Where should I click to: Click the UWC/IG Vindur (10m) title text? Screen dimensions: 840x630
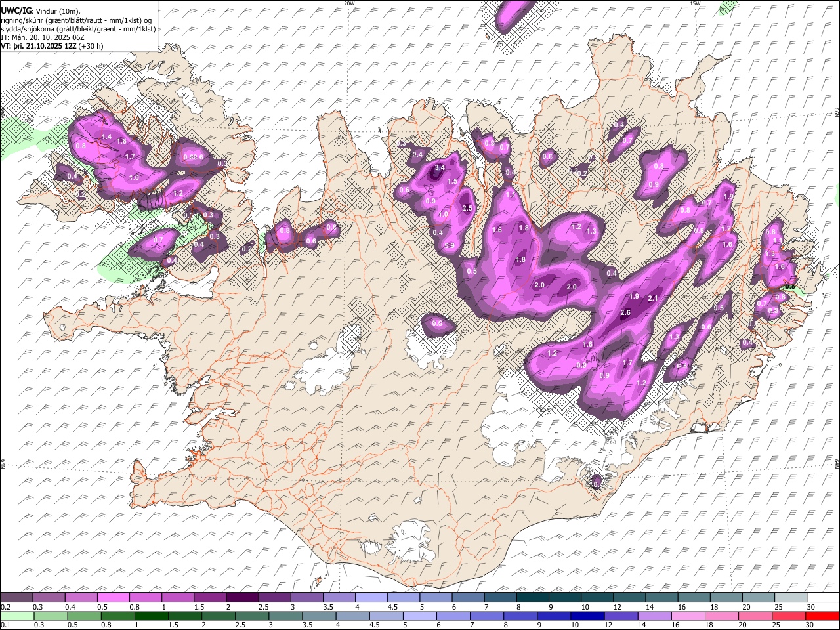pyautogui.click(x=41, y=11)
